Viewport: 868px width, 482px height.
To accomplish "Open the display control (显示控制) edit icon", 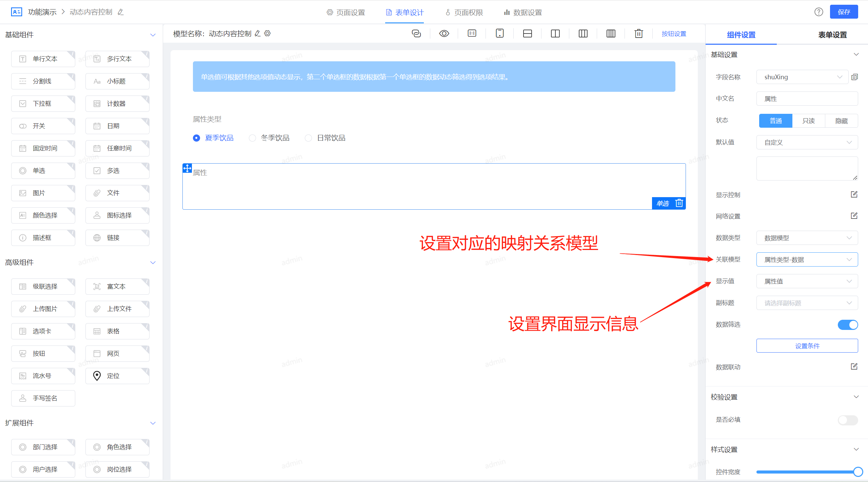I will [854, 194].
